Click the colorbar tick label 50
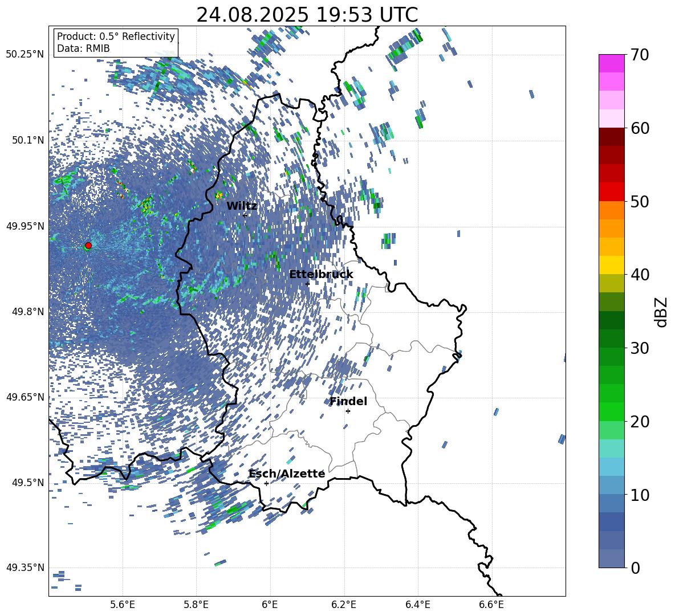 (x=640, y=202)
